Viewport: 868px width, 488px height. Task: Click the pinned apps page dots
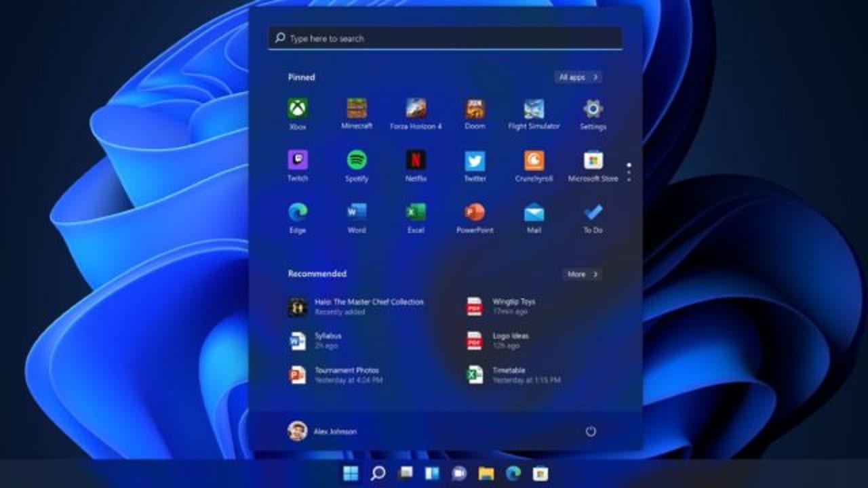point(629,171)
